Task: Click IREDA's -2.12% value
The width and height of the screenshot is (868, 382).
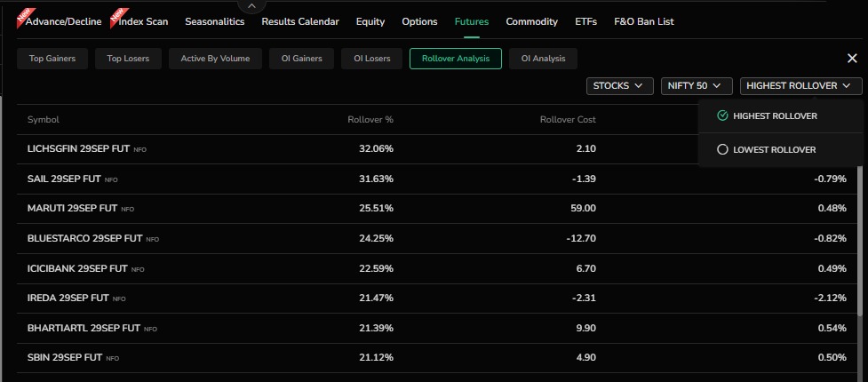Action: (x=831, y=298)
